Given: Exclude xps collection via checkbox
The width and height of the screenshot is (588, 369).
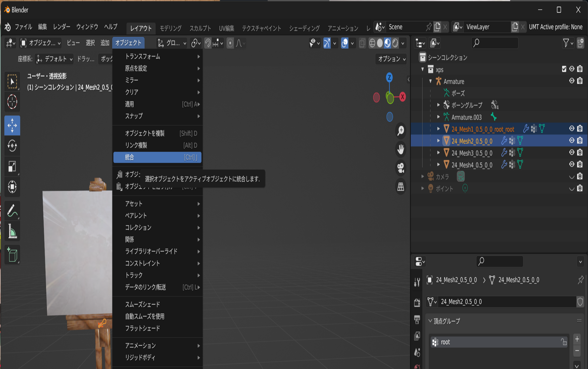Looking at the screenshot, I should pos(564,69).
